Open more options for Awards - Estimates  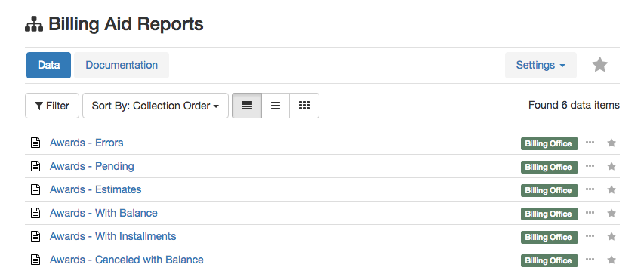[x=590, y=189]
